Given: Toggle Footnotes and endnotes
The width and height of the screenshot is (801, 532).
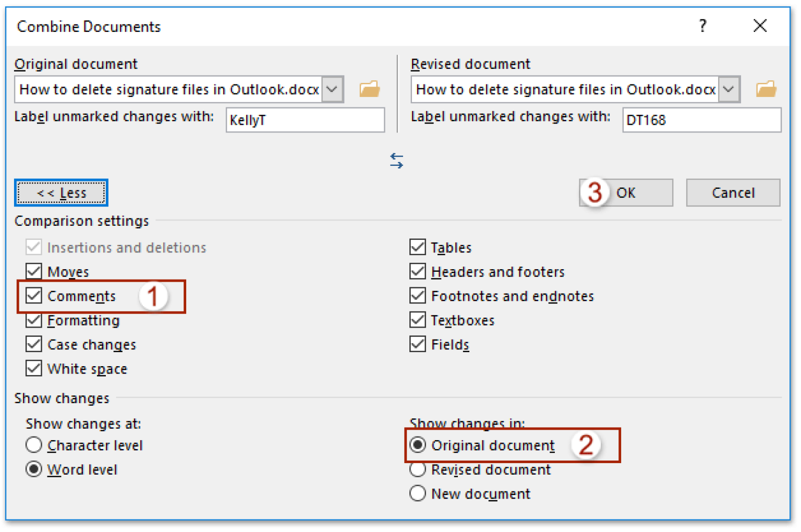Looking at the screenshot, I should coord(418,296).
